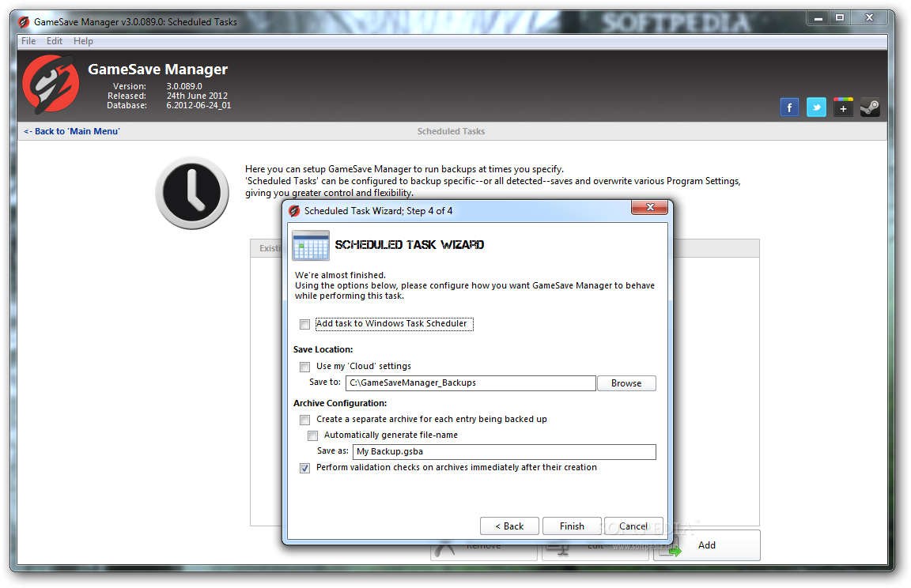Return via Back to 'Main Menu' link

coord(71,131)
